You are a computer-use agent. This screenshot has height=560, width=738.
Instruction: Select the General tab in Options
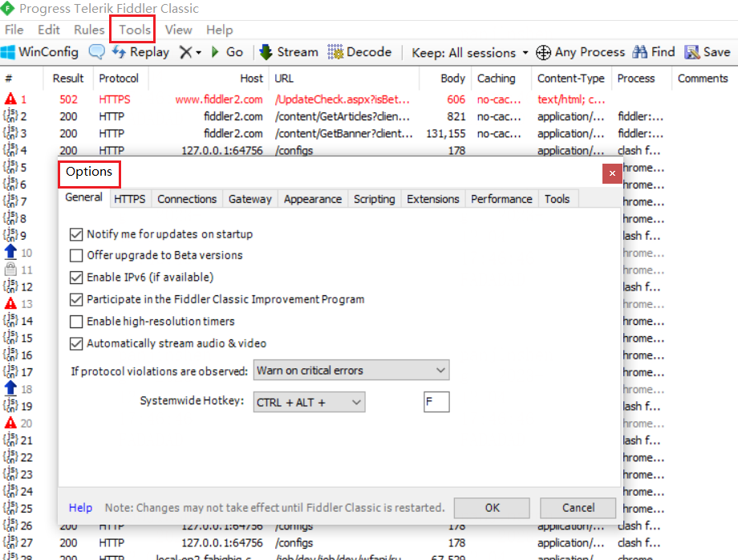click(x=83, y=197)
